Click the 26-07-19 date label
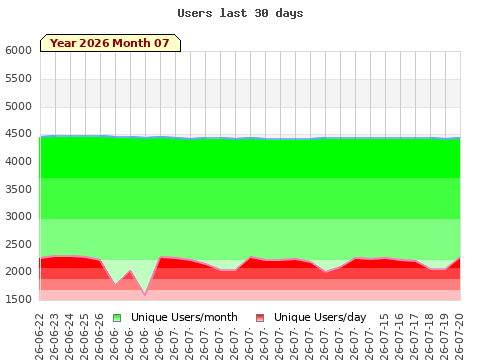 coord(444,336)
